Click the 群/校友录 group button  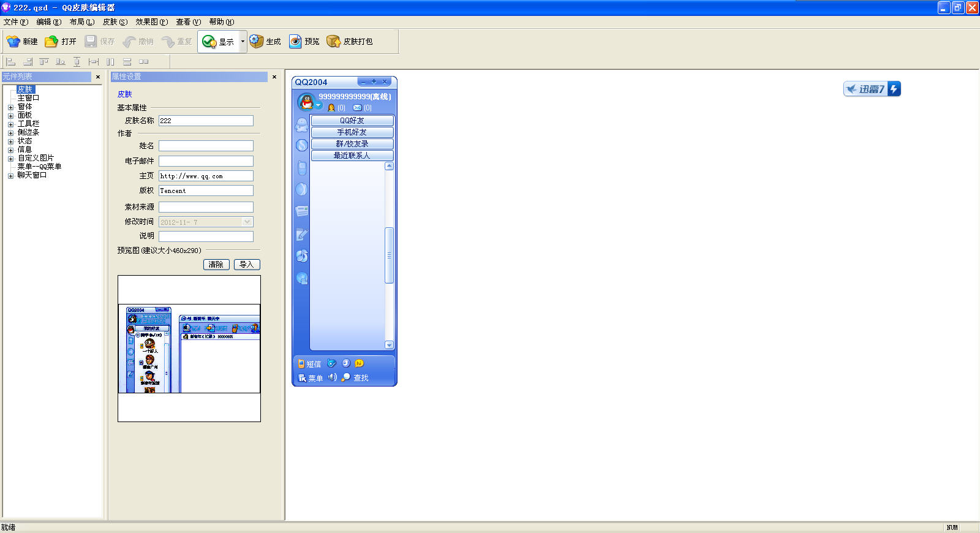[x=352, y=144]
